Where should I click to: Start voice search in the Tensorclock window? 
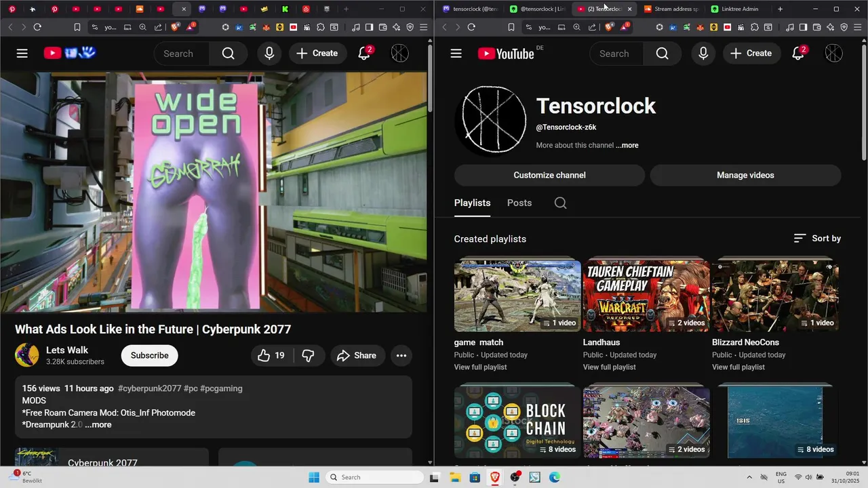click(703, 54)
